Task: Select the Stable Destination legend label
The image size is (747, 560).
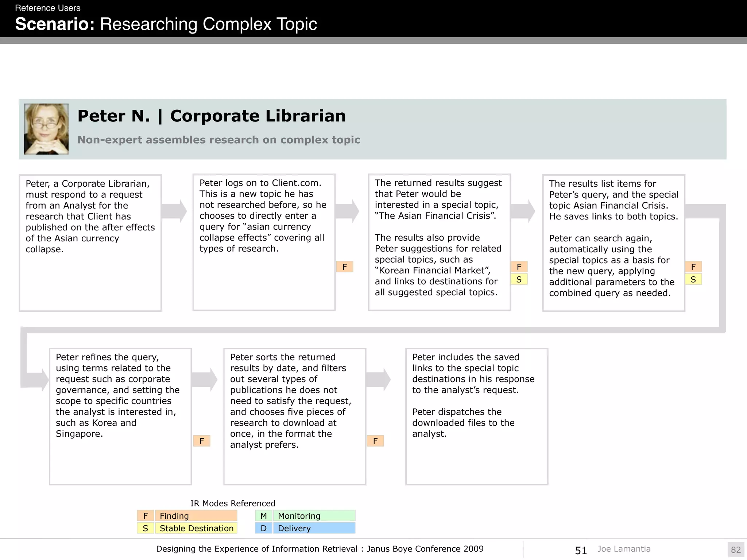Action: 196,528
